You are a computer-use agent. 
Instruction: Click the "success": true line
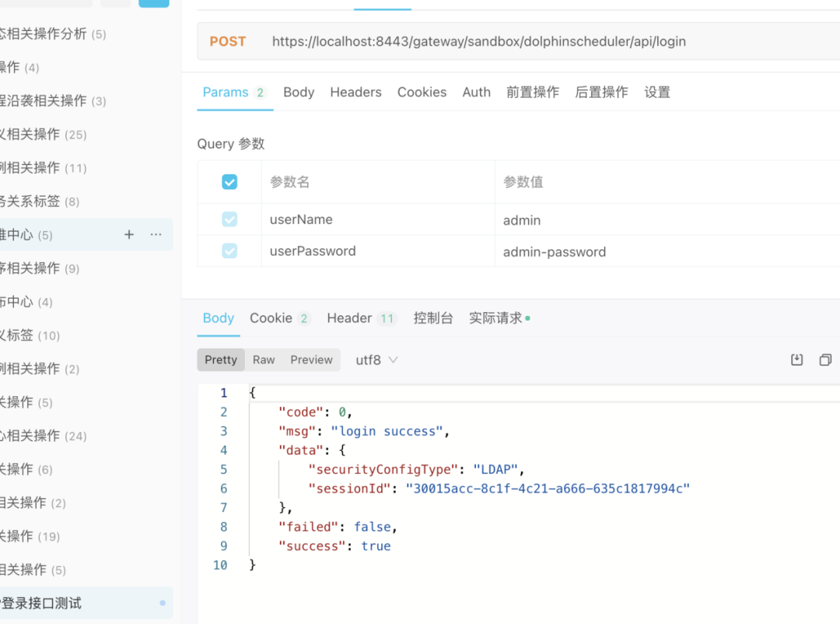click(x=334, y=545)
